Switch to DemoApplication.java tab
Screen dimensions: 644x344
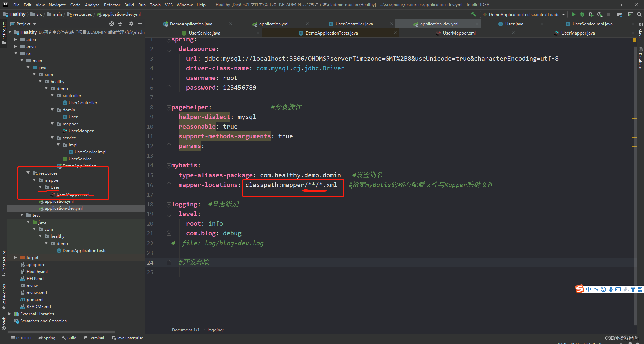coord(191,24)
